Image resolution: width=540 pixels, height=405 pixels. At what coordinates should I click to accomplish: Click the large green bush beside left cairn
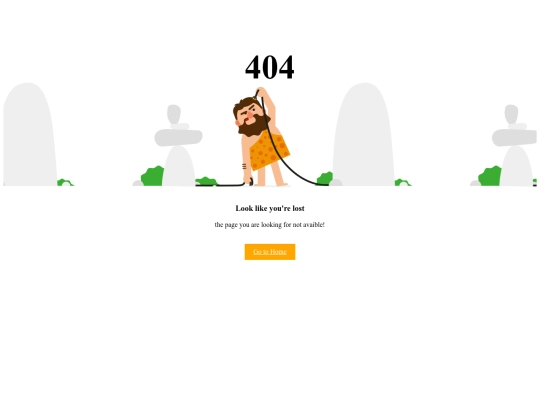pos(152,176)
